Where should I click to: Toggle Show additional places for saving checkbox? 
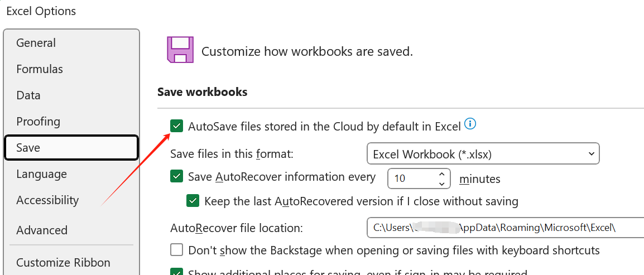176,272
